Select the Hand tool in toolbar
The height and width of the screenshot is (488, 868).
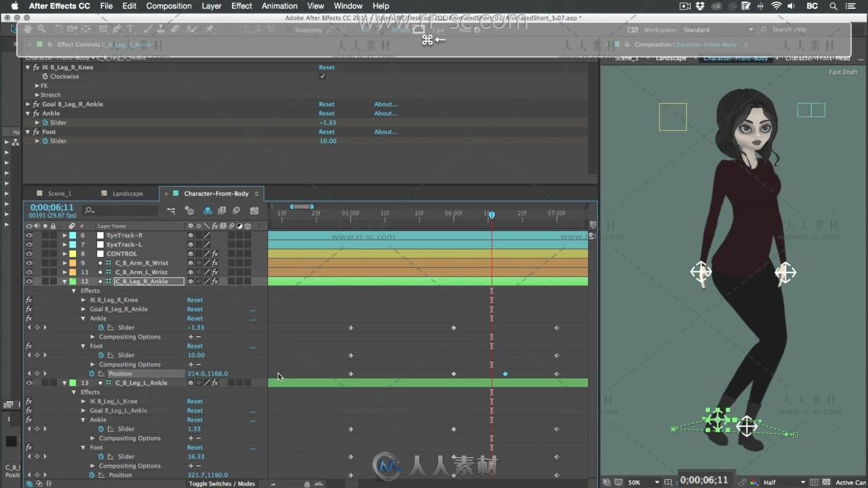28,29
